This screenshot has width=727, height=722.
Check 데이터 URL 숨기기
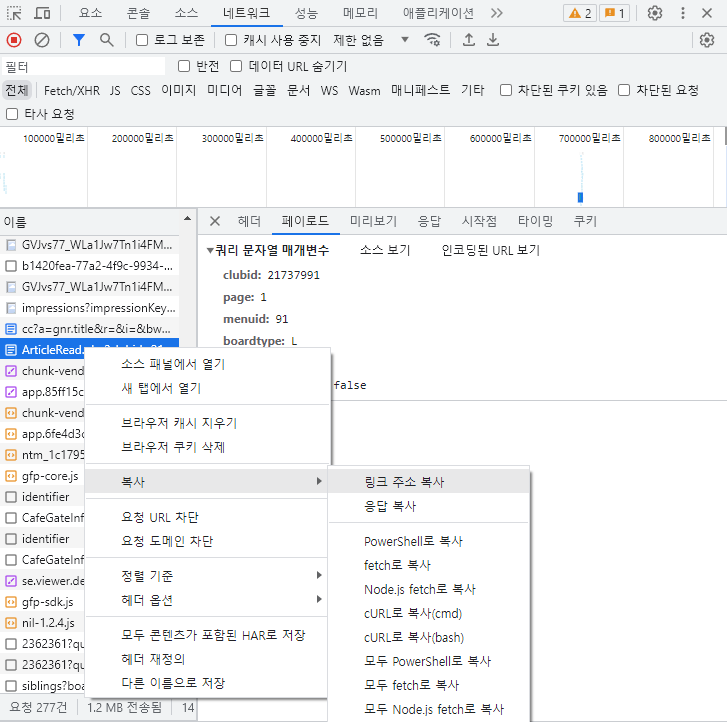(x=236, y=66)
